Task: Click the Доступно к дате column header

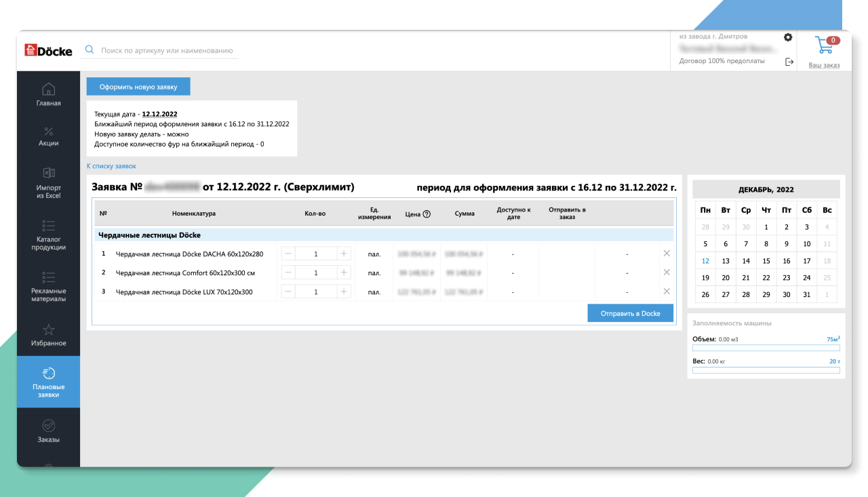Action: click(x=513, y=214)
